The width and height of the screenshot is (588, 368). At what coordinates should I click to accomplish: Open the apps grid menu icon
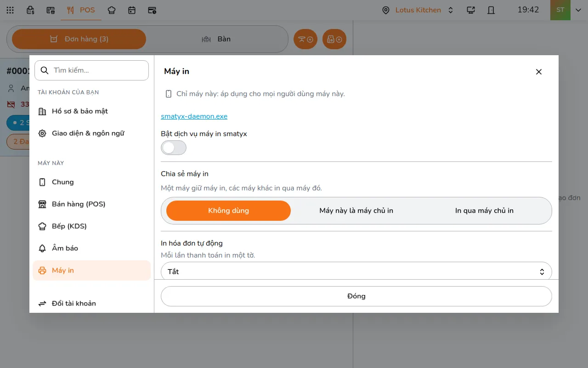coord(10,10)
